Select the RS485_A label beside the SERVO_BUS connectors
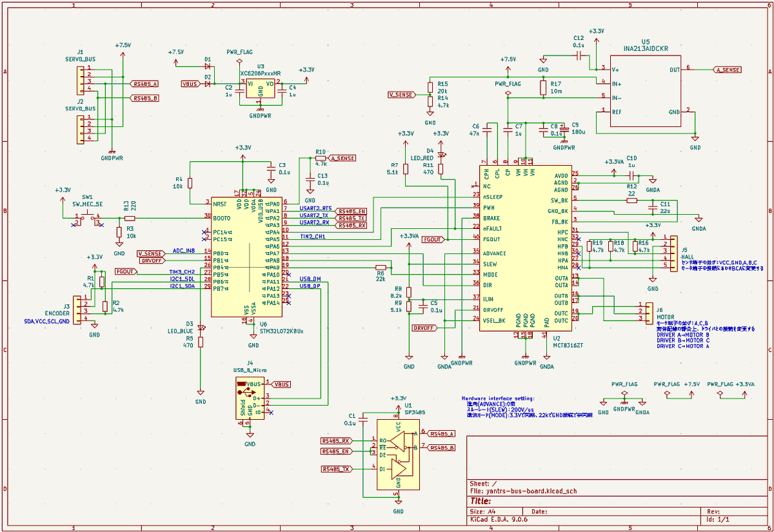This screenshot has width=774, height=532. tap(144, 84)
